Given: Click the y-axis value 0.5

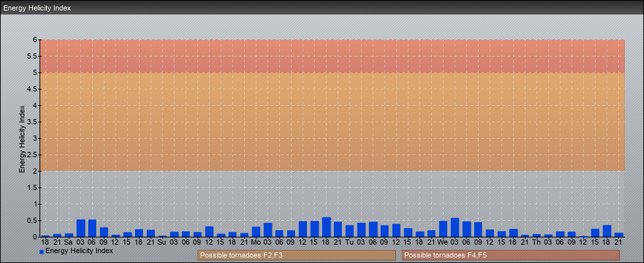Looking at the screenshot, I should (x=33, y=220).
